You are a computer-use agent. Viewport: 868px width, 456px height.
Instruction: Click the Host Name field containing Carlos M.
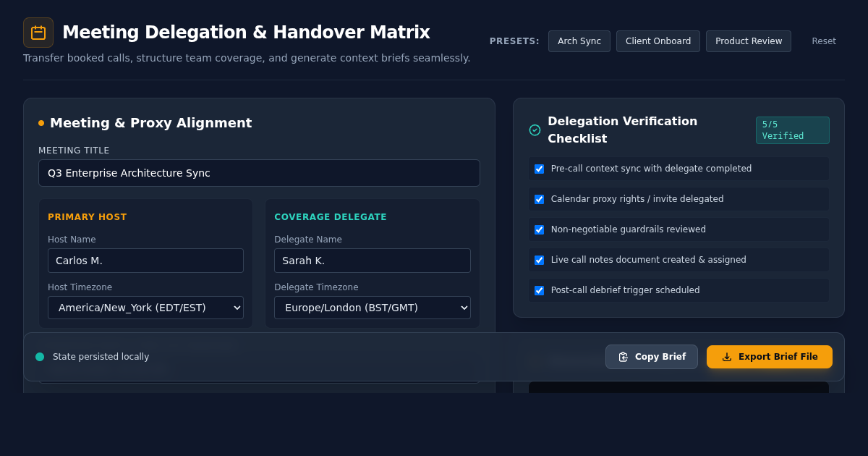(145, 261)
